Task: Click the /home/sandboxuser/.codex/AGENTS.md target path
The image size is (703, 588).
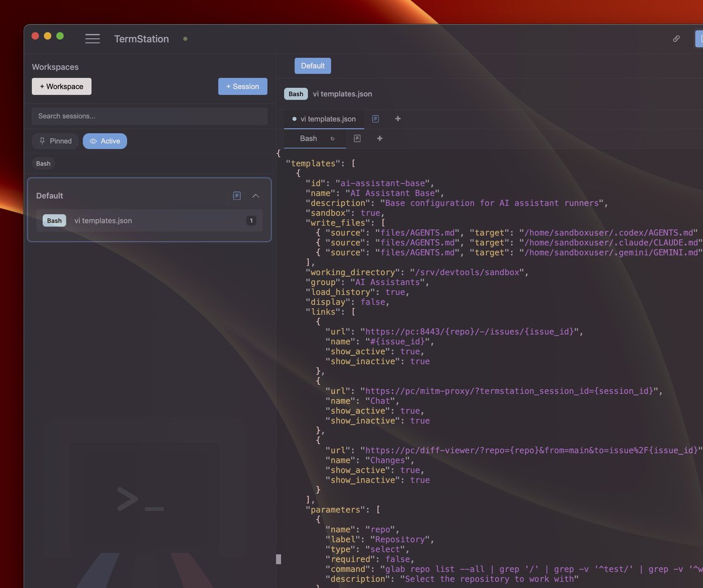Action: tap(608, 233)
